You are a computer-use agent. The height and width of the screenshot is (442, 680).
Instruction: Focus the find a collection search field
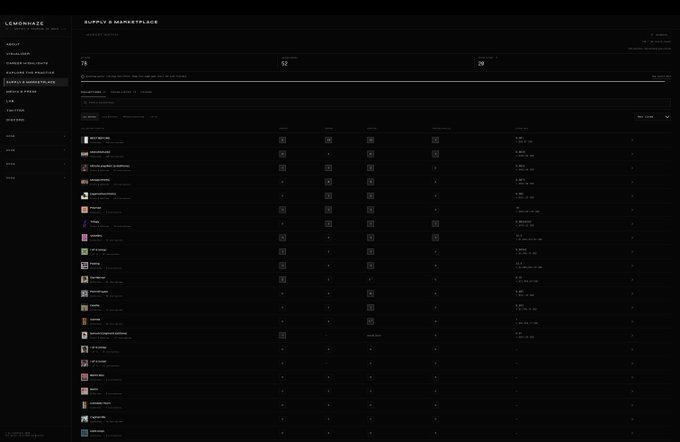click(x=376, y=103)
